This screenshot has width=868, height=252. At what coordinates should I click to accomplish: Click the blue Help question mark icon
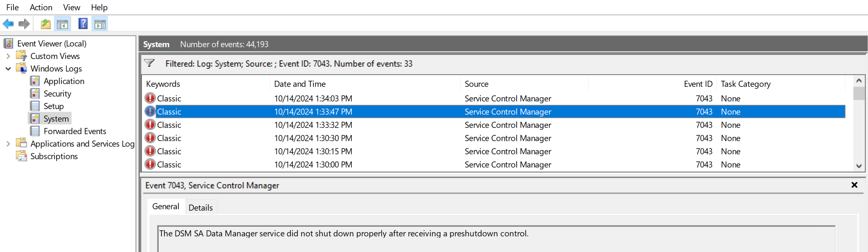83,24
